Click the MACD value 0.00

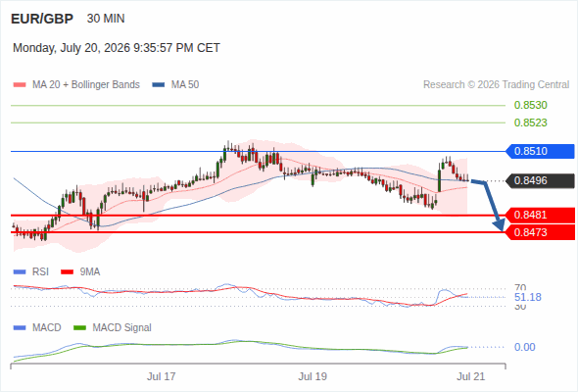pos(525,347)
